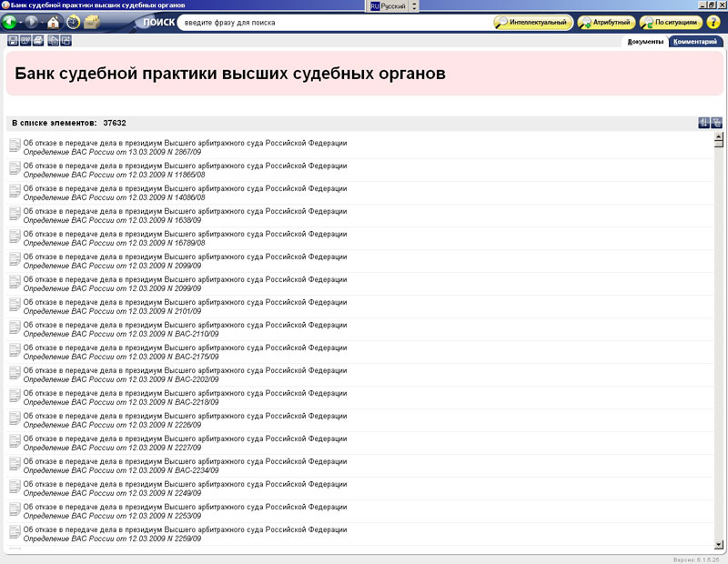Click the Интеллектуальный search button
Image resolution: width=728 pixels, height=564 pixels.
[533, 22]
